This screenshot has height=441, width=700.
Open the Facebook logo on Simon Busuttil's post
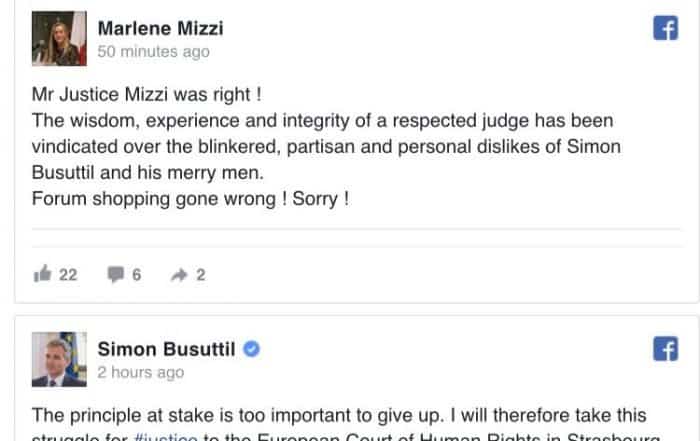click(x=665, y=349)
